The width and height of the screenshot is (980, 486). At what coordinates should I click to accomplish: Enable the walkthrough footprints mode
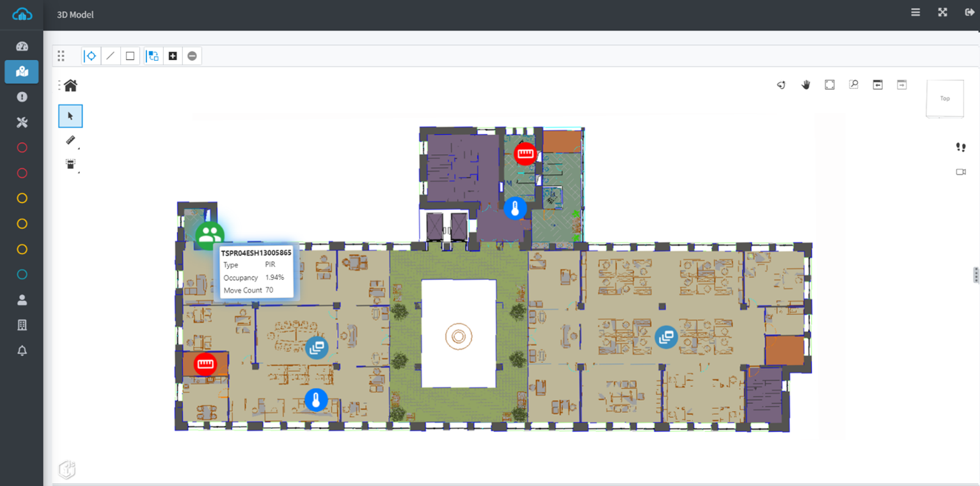960,147
